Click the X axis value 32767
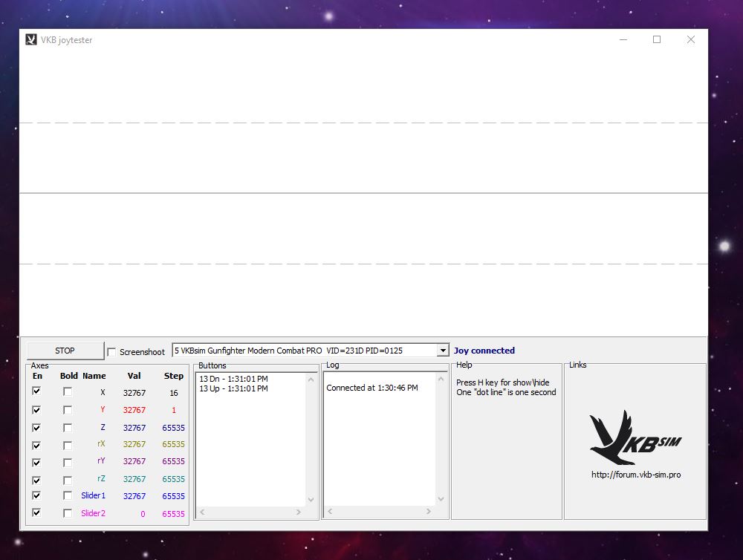The height and width of the screenshot is (560, 743). (x=134, y=393)
